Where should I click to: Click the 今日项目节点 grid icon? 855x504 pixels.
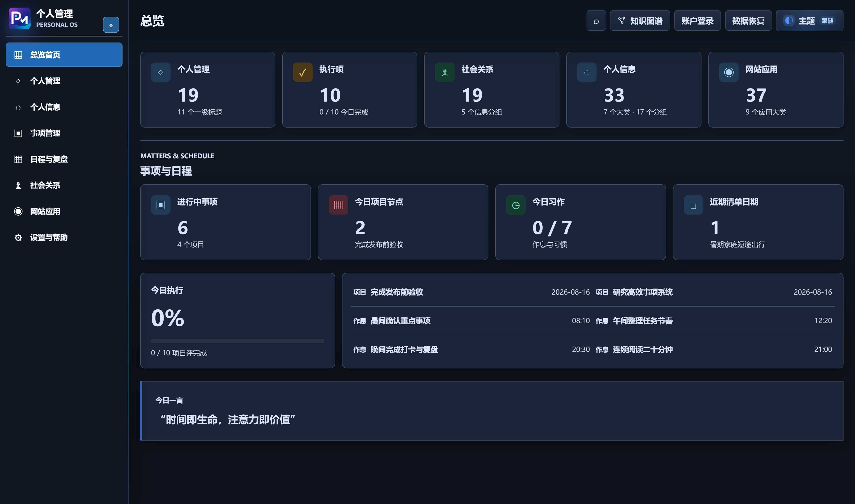click(338, 205)
